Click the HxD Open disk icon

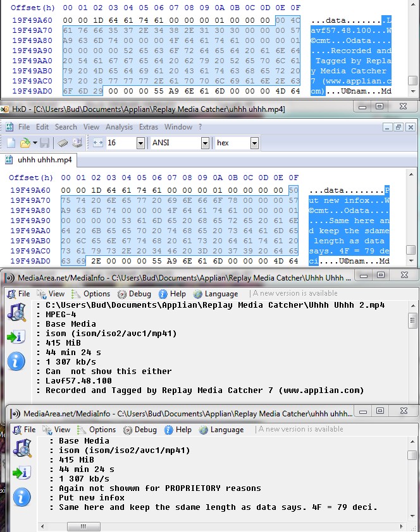(x=77, y=143)
